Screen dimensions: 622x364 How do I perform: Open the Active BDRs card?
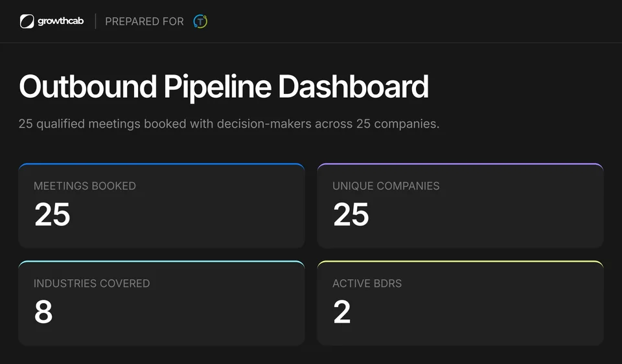click(460, 303)
